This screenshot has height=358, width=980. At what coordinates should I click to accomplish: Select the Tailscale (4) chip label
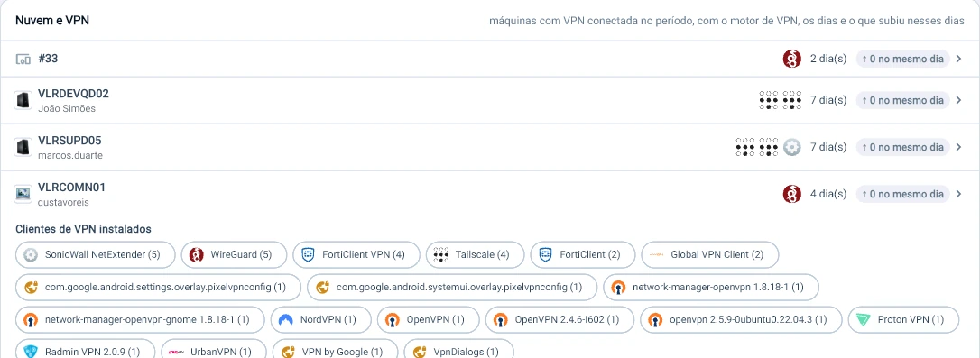coord(483,255)
